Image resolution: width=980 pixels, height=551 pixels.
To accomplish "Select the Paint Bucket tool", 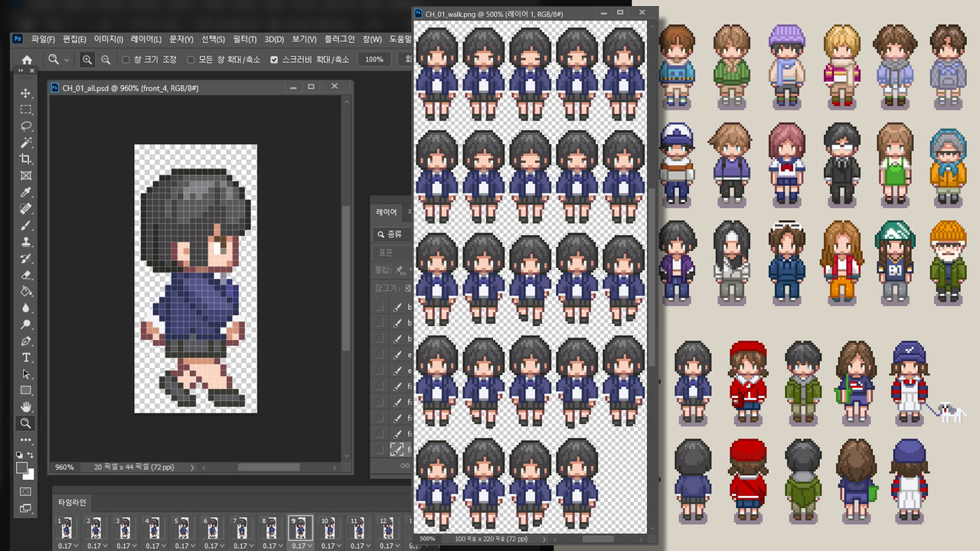I will click(26, 291).
